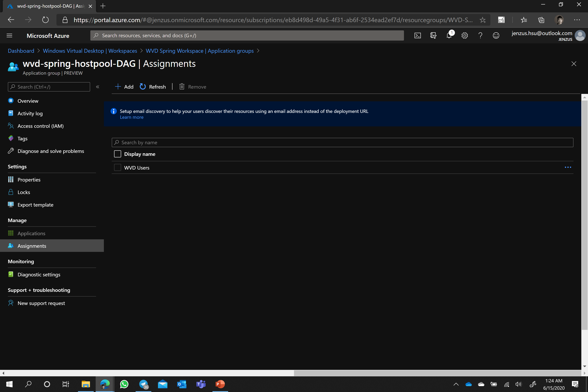Go to WVD Spring Workspace | Application groups breadcrumb
Image resolution: width=588 pixels, height=392 pixels.
coord(200,51)
